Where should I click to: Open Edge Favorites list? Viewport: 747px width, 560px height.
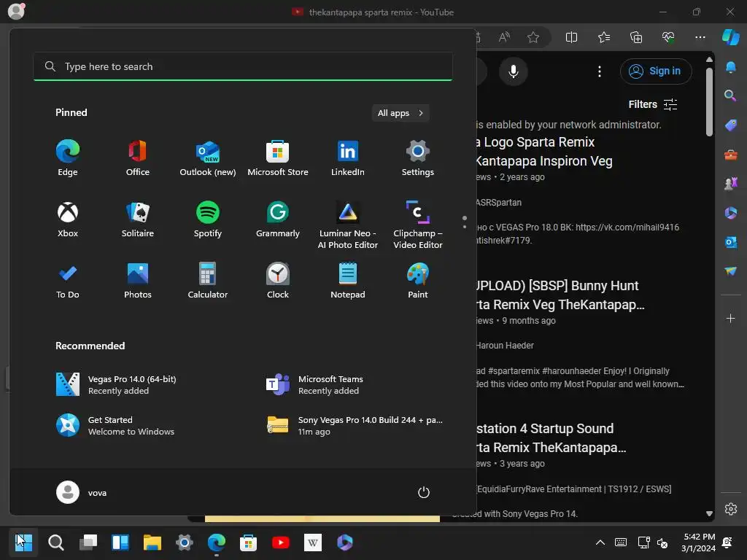point(603,37)
